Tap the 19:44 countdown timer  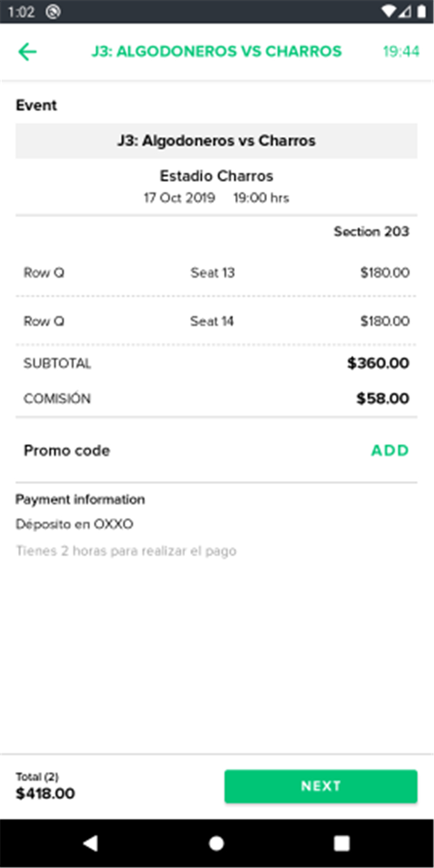[x=401, y=52]
